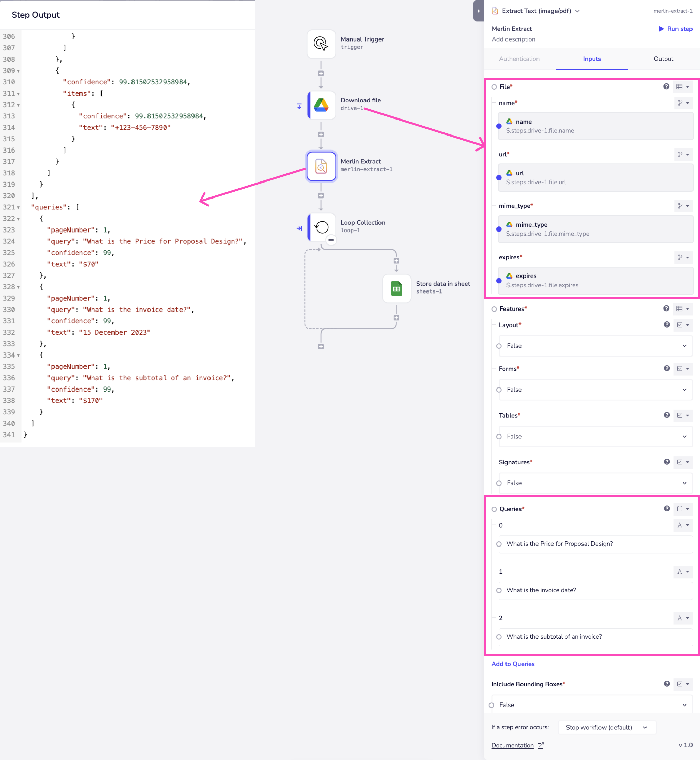Collapse the side panel with arrow handle
Screen dimensions: 700x760
478,11
